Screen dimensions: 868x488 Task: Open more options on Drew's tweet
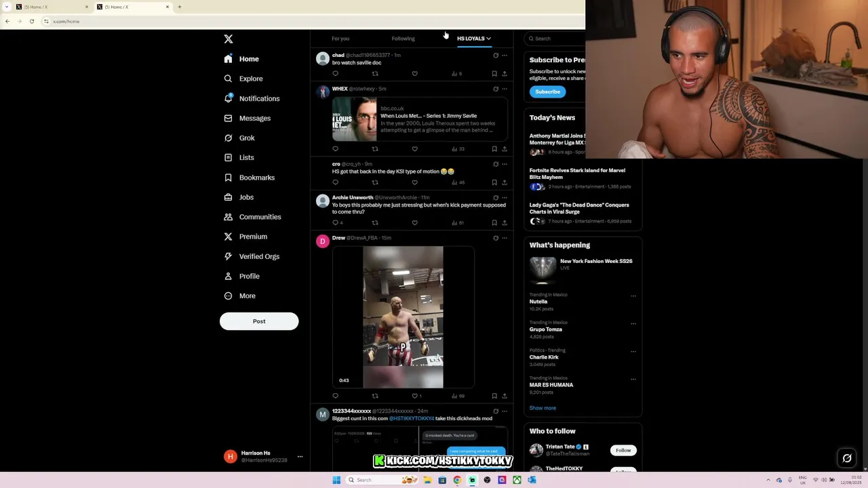tap(505, 238)
